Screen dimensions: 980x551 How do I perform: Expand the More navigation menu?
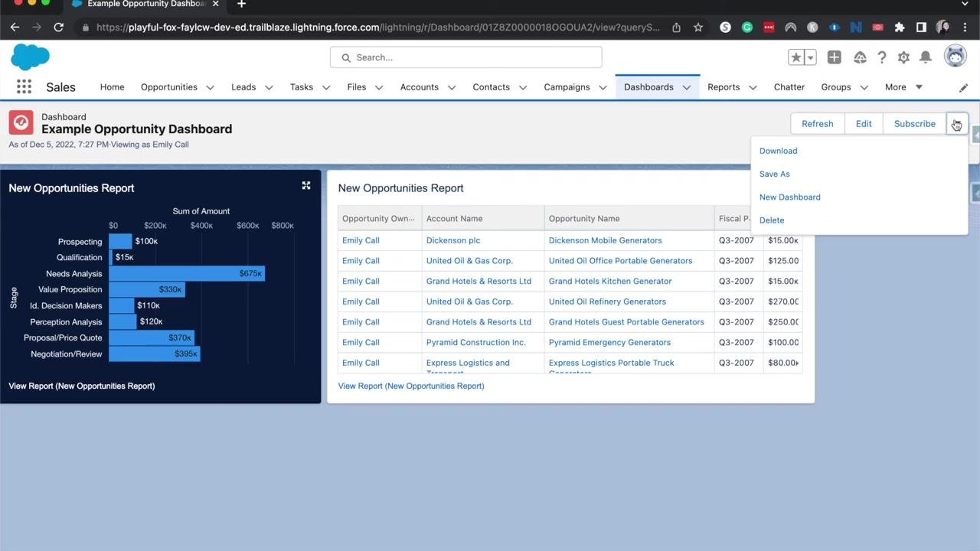[x=903, y=87]
